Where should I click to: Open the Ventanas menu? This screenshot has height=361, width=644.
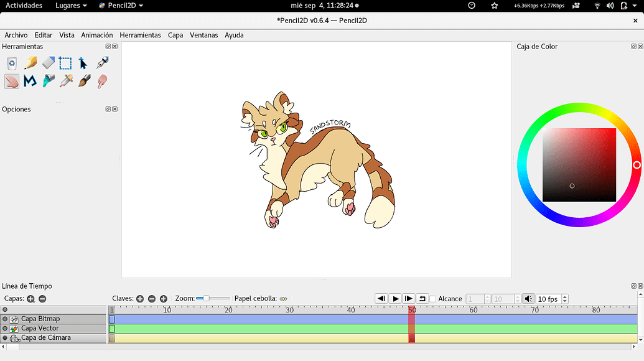(x=203, y=35)
